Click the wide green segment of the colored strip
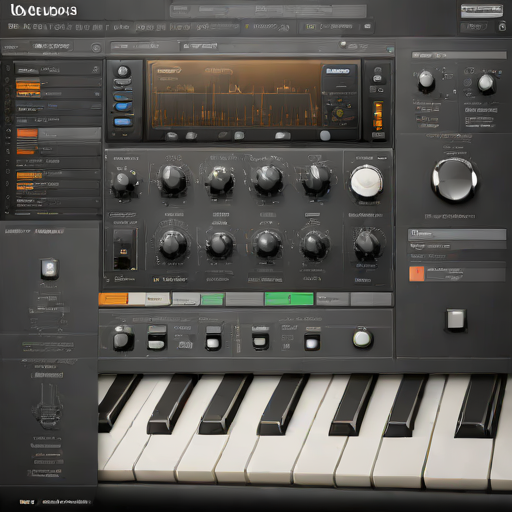Image resolution: width=512 pixels, height=512 pixels. tap(289, 299)
